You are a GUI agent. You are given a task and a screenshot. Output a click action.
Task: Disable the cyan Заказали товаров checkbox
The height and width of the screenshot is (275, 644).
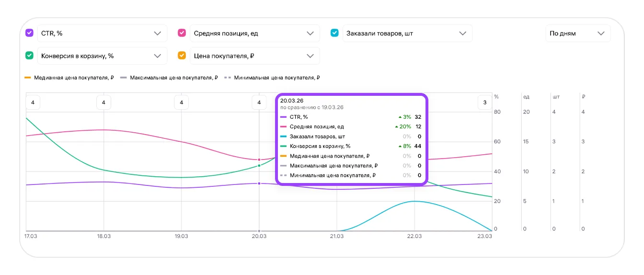coord(334,33)
